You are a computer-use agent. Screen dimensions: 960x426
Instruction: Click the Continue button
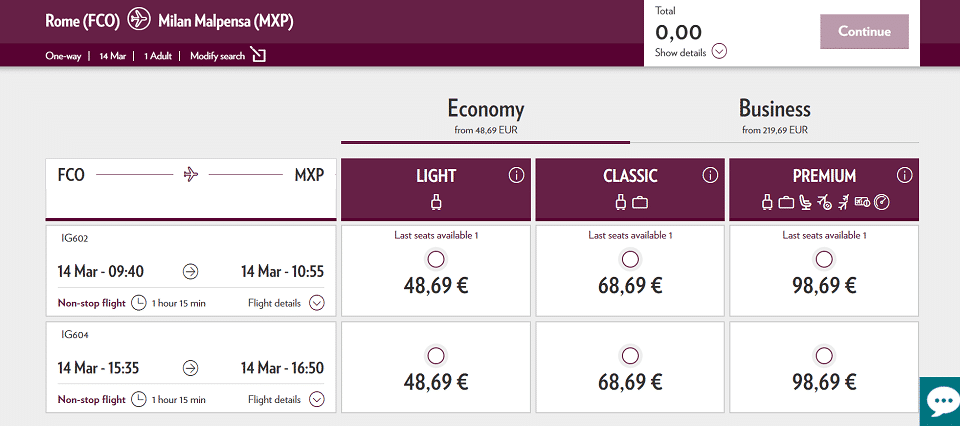click(864, 32)
